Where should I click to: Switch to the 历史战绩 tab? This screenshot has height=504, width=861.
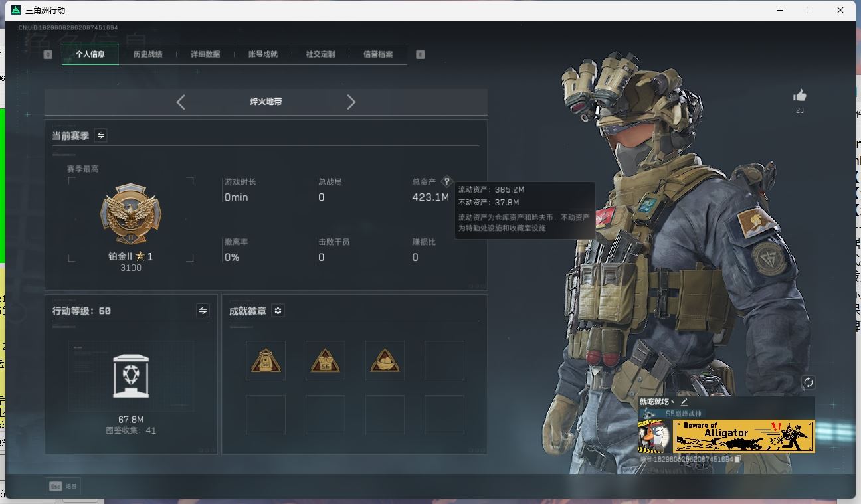[x=147, y=54]
